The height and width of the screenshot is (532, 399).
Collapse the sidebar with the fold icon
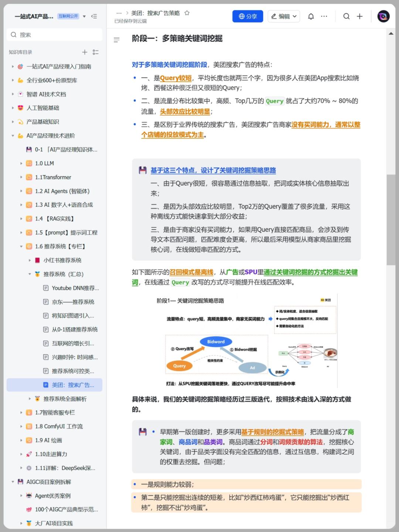(x=94, y=16)
